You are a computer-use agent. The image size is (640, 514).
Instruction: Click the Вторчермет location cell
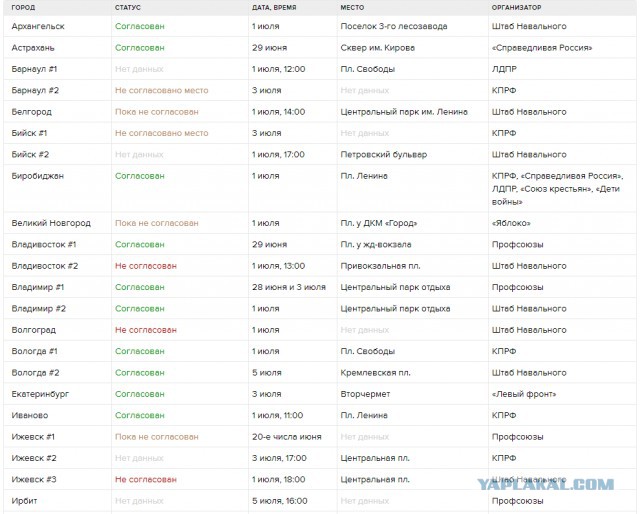point(365,394)
